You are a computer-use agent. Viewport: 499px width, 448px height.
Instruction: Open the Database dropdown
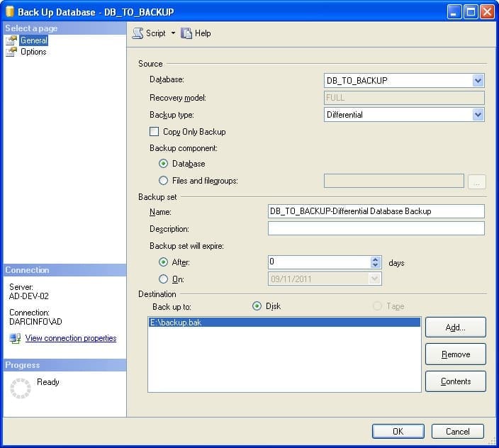[x=478, y=81]
